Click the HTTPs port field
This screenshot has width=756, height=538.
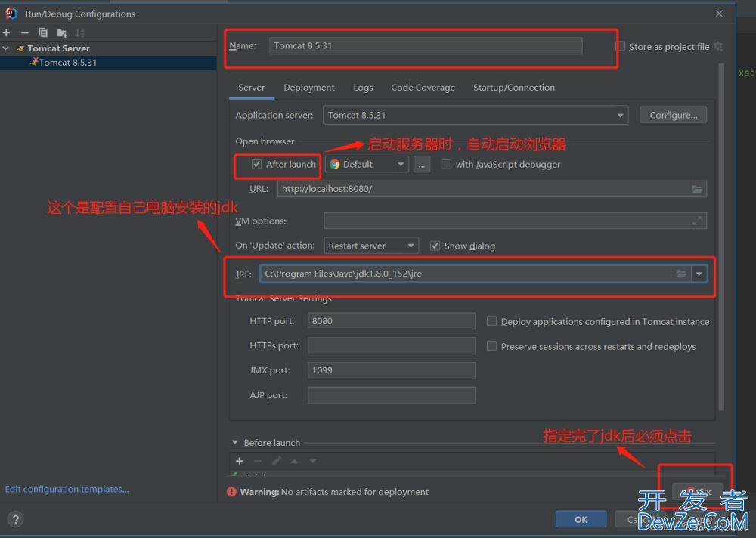tap(391, 345)
